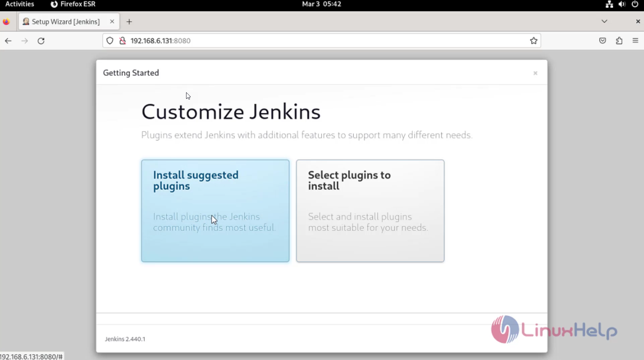This screenshot has width=644, height=360.
Task: Expand the list all tabs dropdown
Action: 604,22
